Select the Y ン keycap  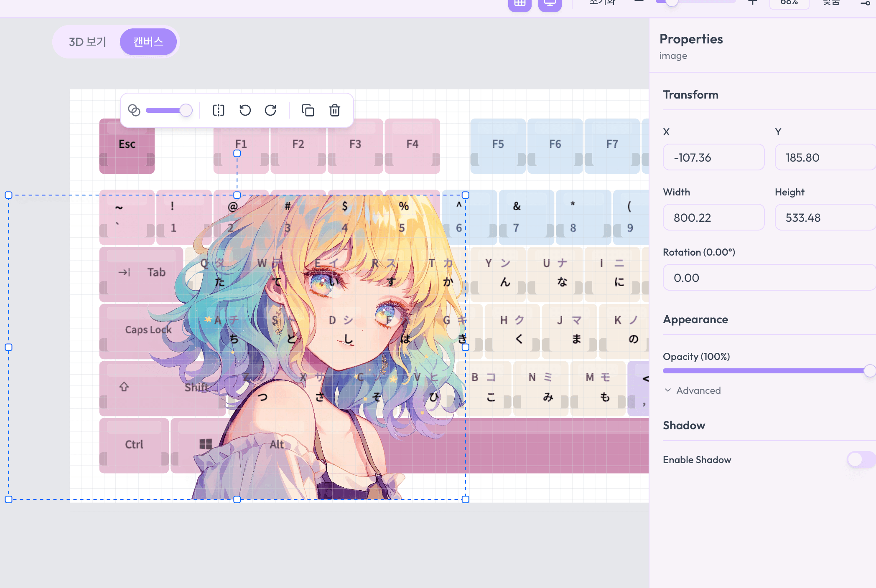(x=498, y=274)
